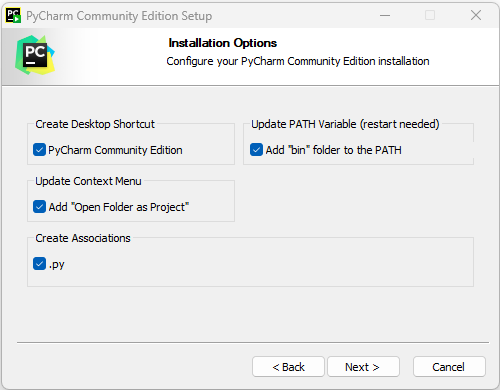Go to the previous step with the Back button

pyautogui.click(x=288, y=367)
